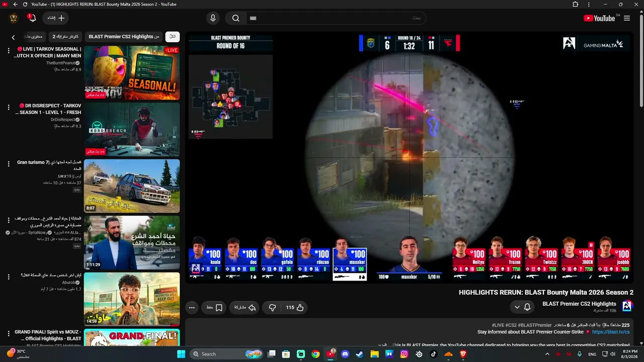This screenshot has height=362, width=644.
Task: Open options for Aburob video
Action: (x=9, y=277)
